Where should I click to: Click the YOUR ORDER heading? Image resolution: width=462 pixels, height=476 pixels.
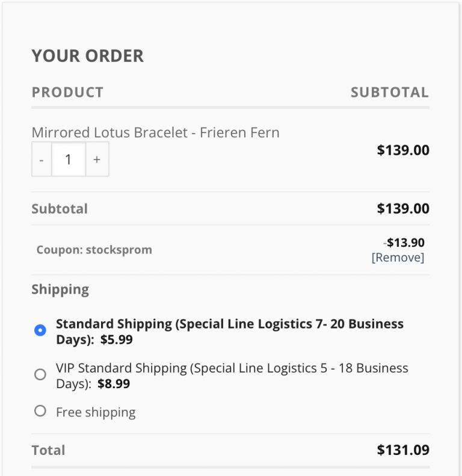(x=87, y=56)
